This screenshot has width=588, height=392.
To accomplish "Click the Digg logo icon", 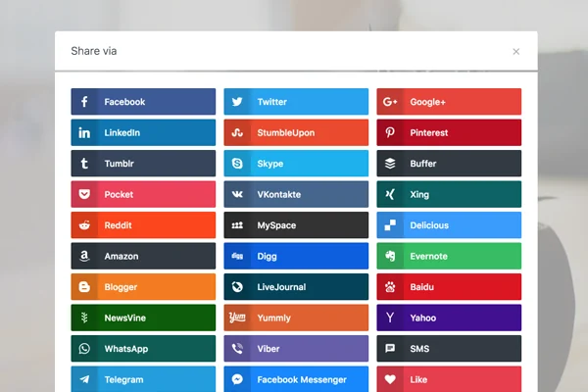I will point(237,256).
